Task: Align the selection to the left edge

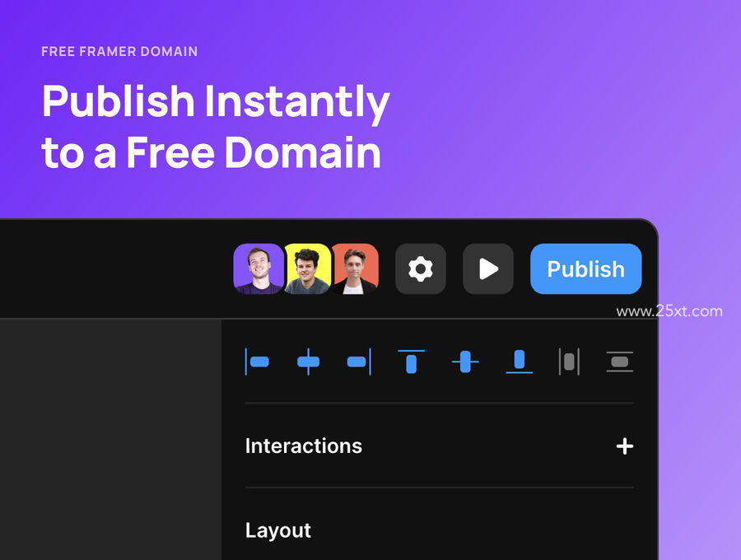Action: pyautogui.click(x=258, y=362)
